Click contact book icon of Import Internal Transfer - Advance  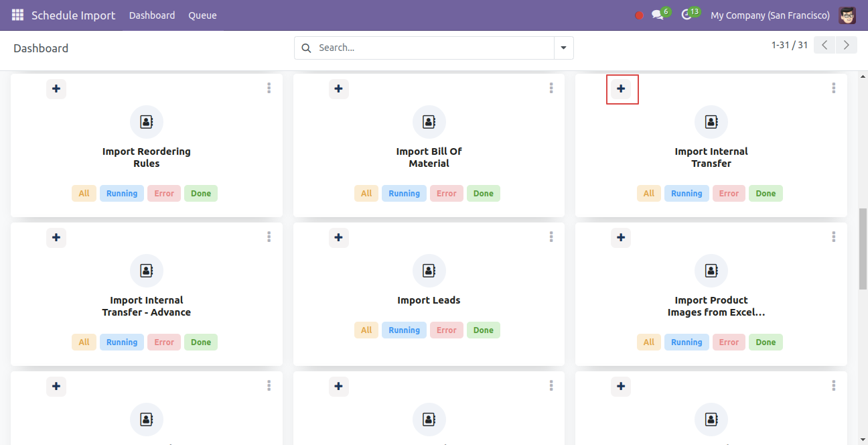[147, 271]
